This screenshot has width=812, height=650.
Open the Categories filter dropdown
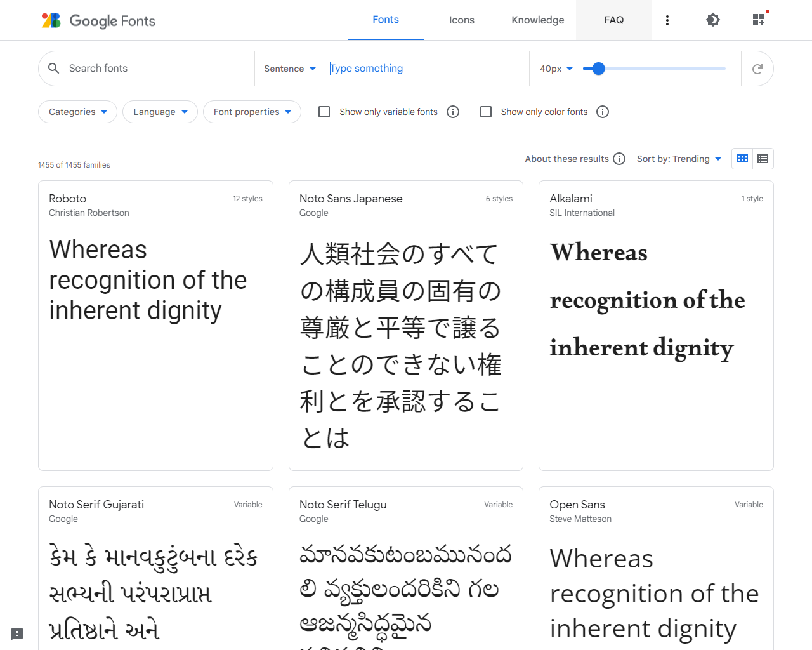[77, 111]
